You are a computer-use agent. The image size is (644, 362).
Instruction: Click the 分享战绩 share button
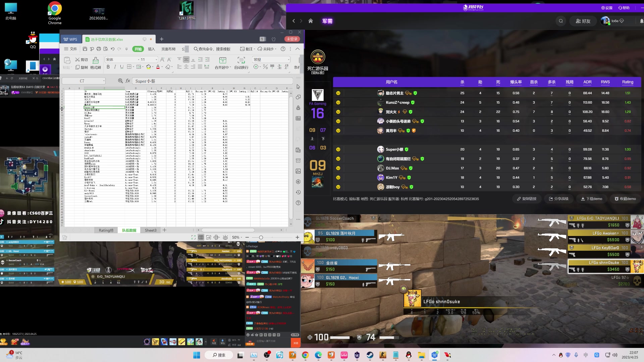pyautogui.click(x=558, y=199)
